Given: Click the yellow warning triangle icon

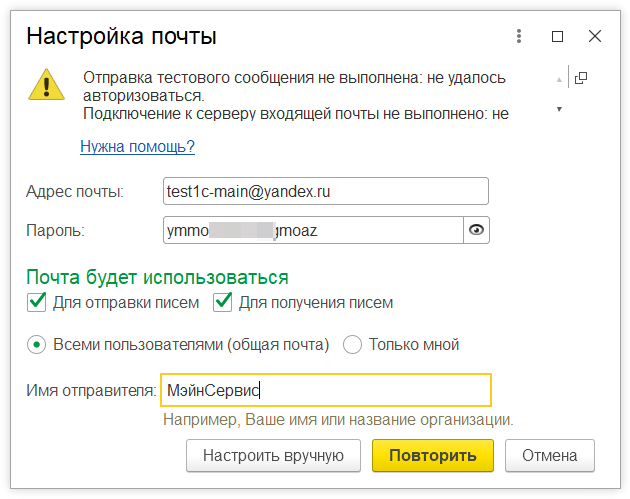Looking at the screenshot, I should [46, 84].
